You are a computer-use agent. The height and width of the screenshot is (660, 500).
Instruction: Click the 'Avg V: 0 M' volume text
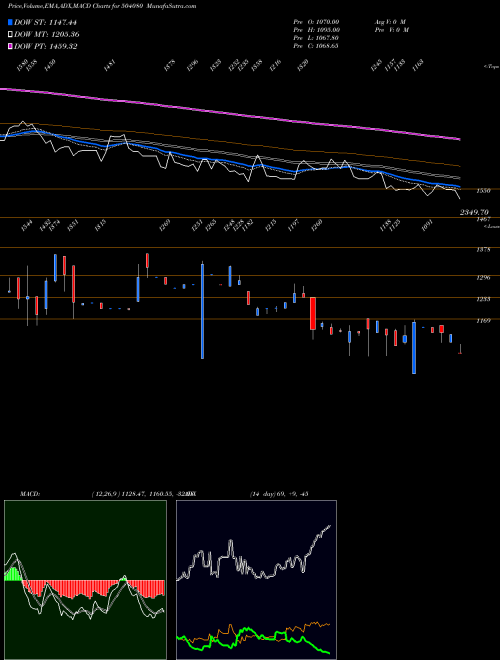[390, 22]
